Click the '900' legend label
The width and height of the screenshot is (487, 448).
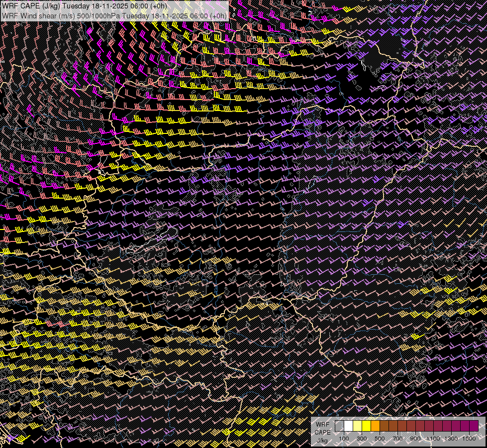tap(415, 439)
